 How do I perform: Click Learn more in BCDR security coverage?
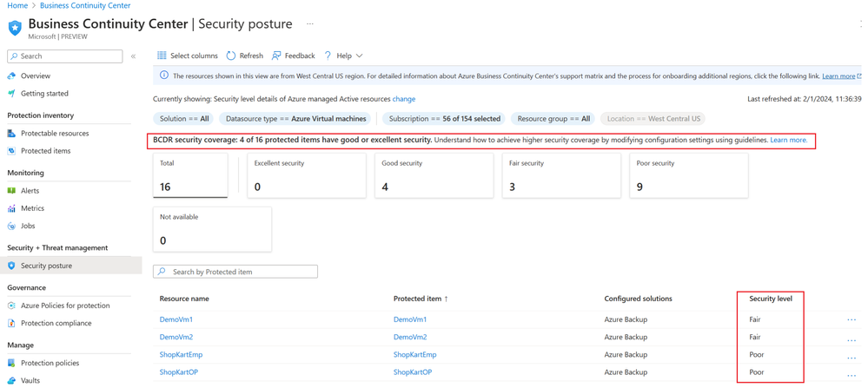(x=789, y=141)
